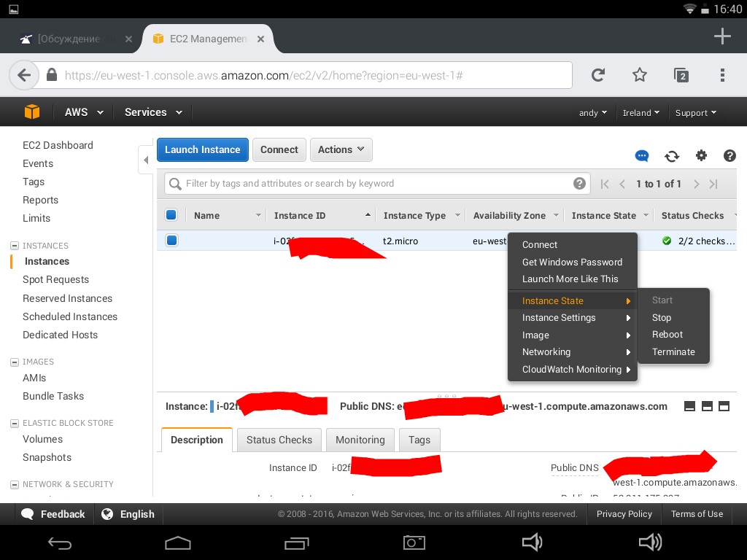Screen dimensions: 747x560
Task: Go to previous page of results
Action: (x=622, y=184)
